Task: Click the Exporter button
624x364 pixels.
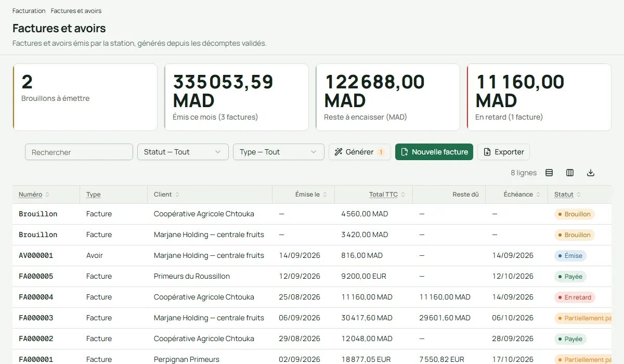Action: tap(503, 152)
